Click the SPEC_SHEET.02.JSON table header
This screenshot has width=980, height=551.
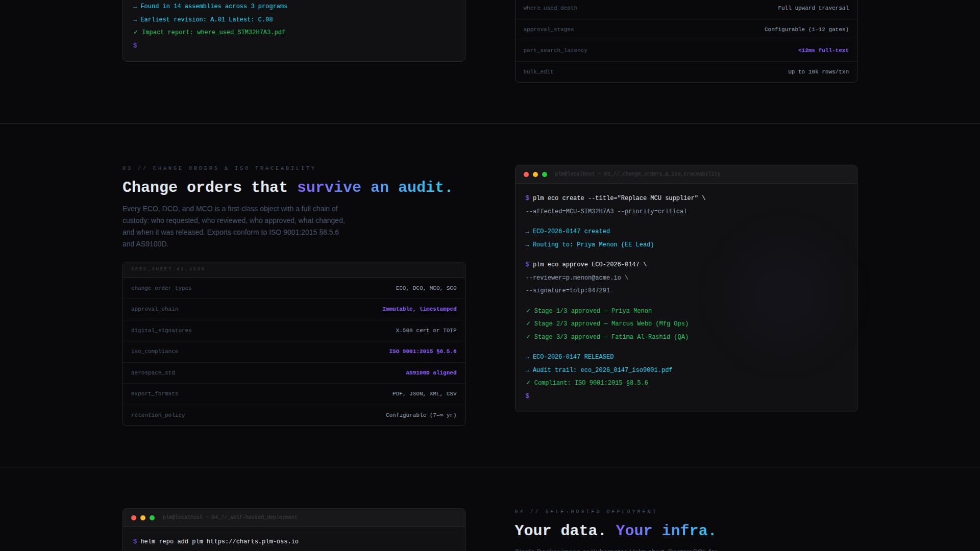click(294, 269)
